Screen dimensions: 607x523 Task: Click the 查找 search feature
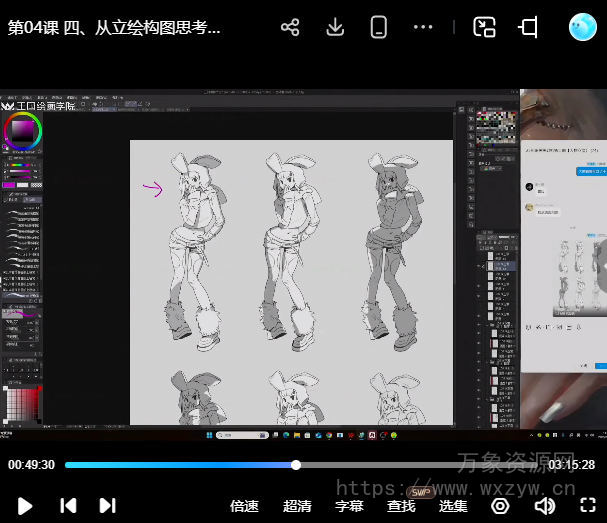coord(401,506)
